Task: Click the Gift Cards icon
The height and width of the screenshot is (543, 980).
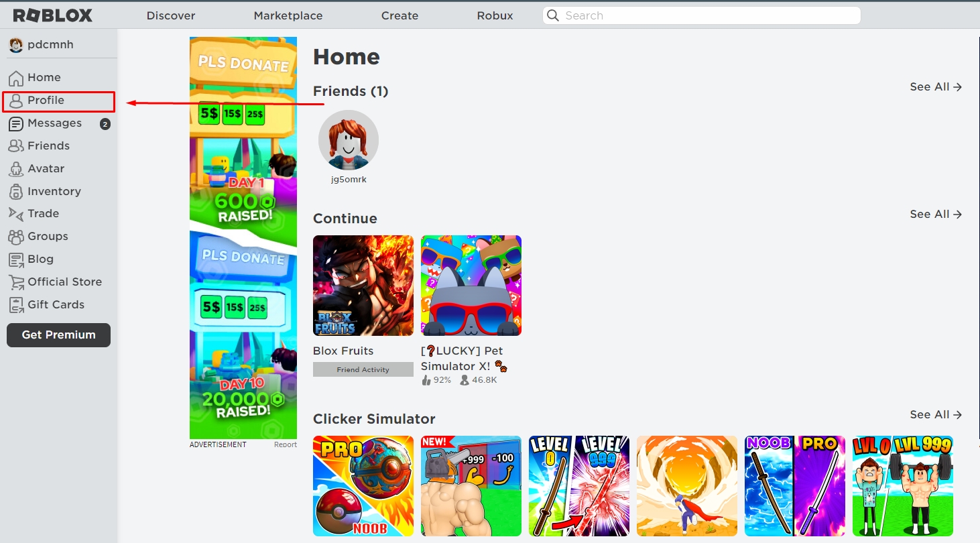Action: click(x=15, y=305)
